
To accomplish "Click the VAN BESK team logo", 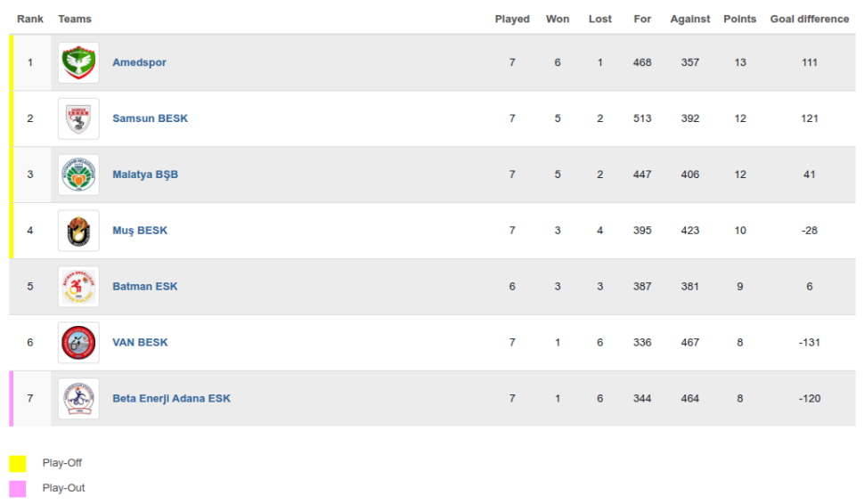I will (x=78, y=343).
